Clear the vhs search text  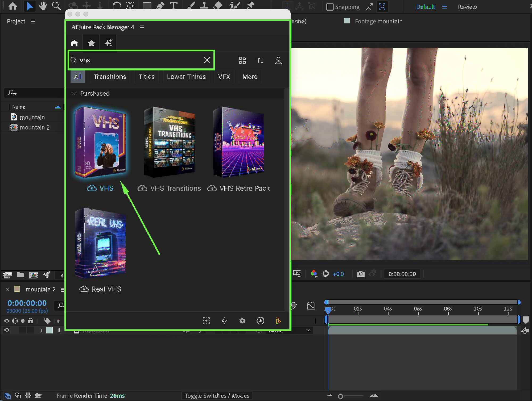click(207, 60)
